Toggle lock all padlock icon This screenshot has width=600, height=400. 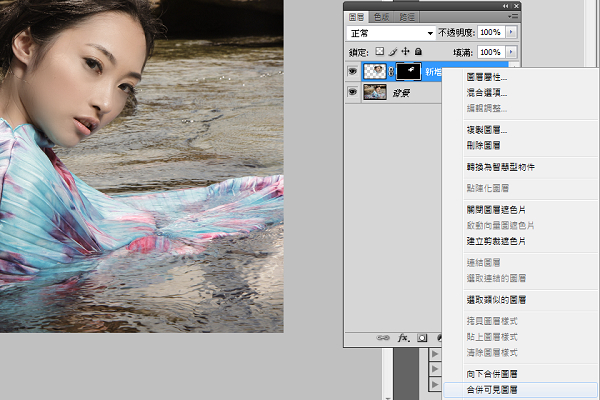point(418,51)
